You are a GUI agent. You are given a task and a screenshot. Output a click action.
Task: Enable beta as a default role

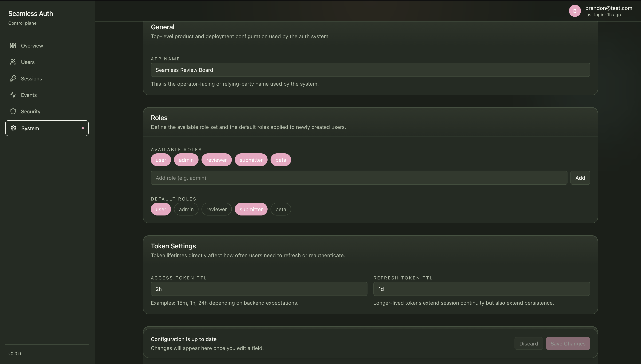click(281, 209)
